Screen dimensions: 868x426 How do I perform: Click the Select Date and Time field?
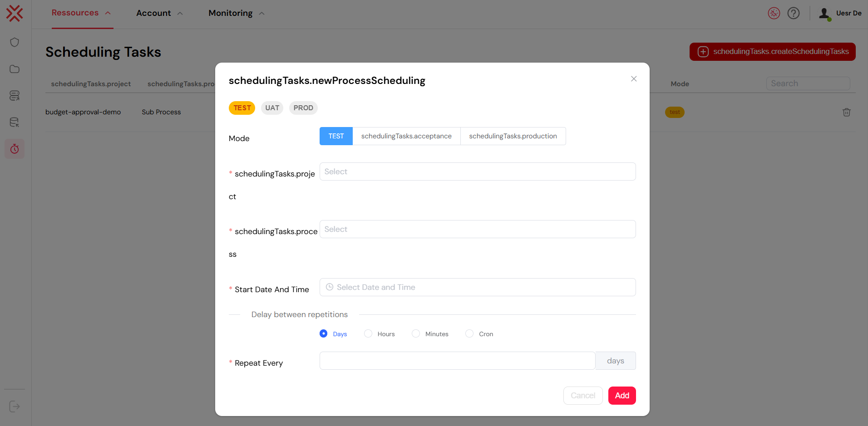477,287
